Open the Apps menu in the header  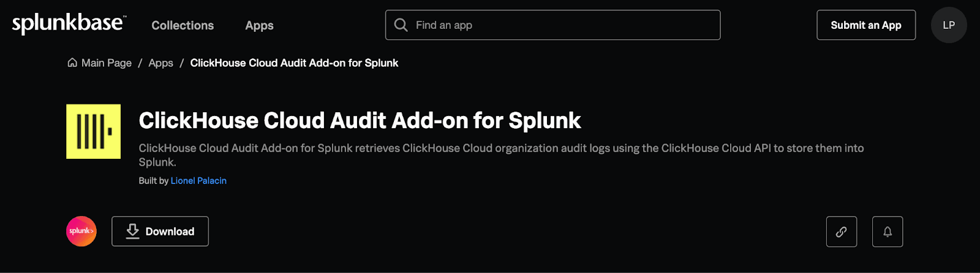click(259, 25)
